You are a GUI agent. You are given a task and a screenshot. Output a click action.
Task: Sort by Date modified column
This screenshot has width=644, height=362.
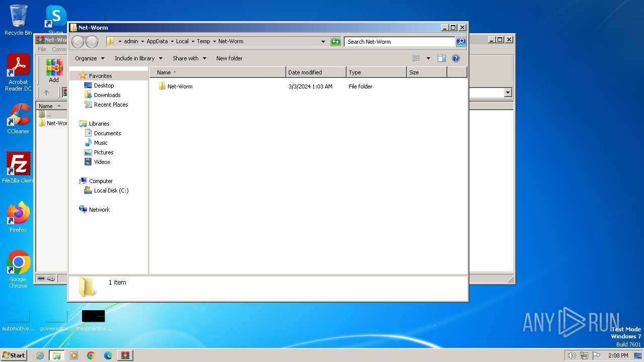[316, 72]
